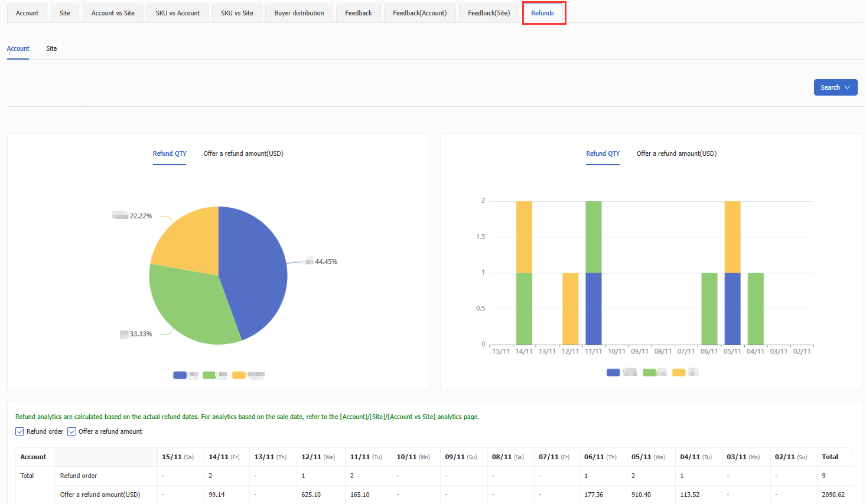Toggle the green legend marker under the pie chart
Viewport: 866px width, 504px height.
click(209, 375)
